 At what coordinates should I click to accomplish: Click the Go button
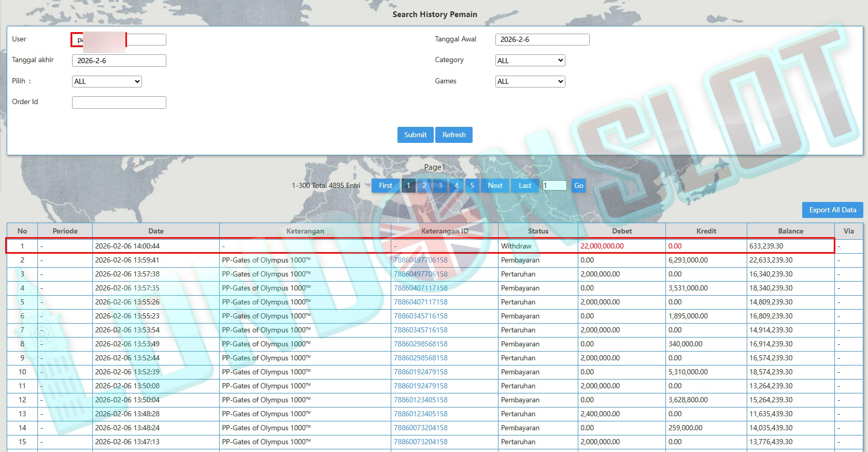coord(579,185)
